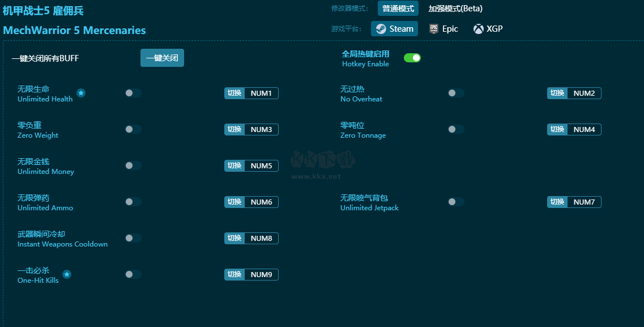Click the 机甲战士5 雇佣兵 title
The width and height of the screenshot is (644, 327).
coord(43,11)
